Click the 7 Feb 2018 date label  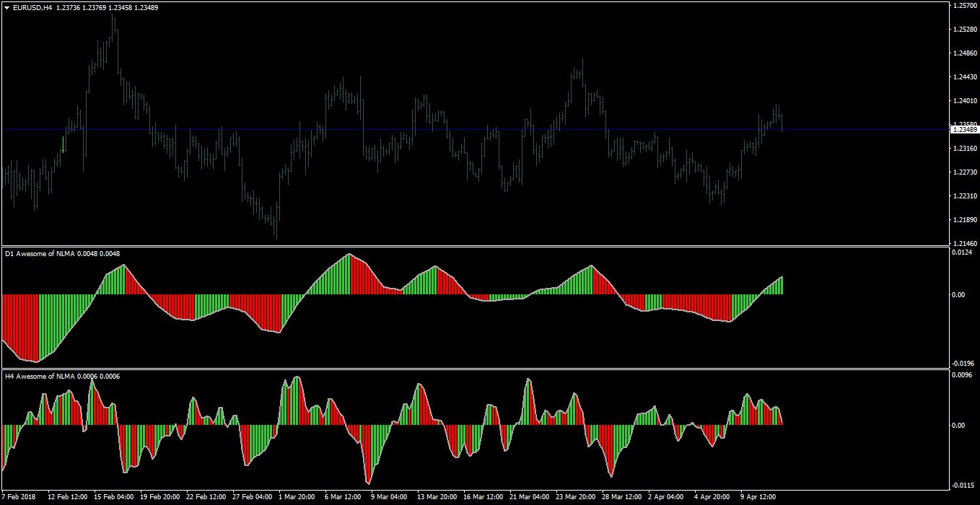(x=18, y=497)
